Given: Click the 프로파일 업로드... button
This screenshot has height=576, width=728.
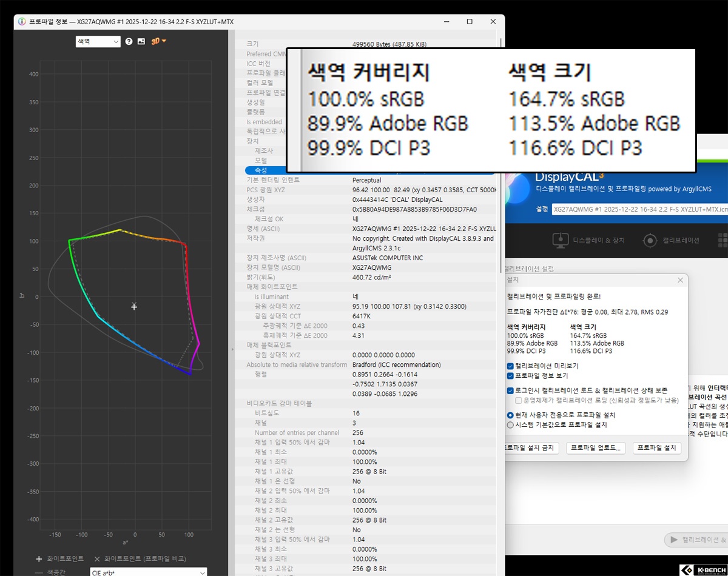Looking at the screenshot, I should 596,448.
